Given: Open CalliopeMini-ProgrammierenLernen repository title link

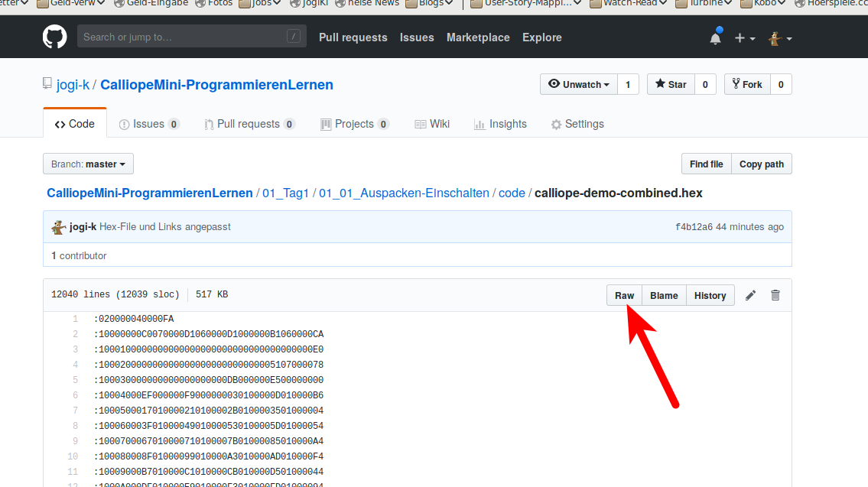Looking at the screenshot, I should coord(216,85).
